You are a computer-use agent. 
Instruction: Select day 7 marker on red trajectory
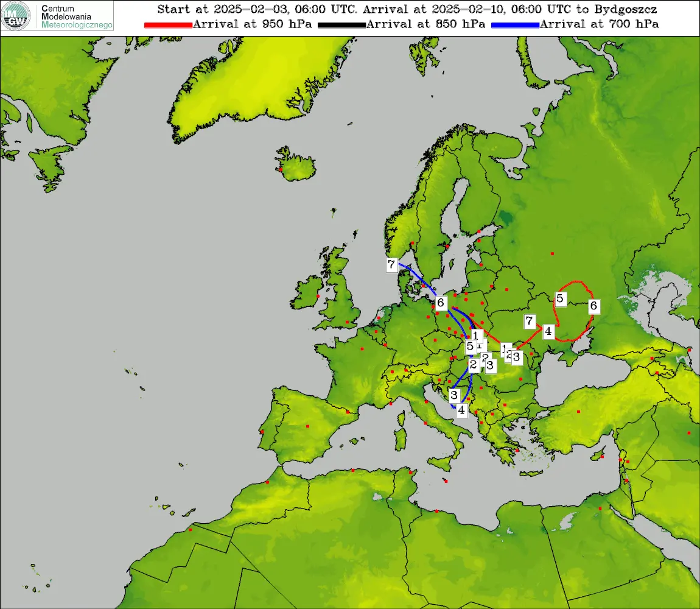coord(530,321)
